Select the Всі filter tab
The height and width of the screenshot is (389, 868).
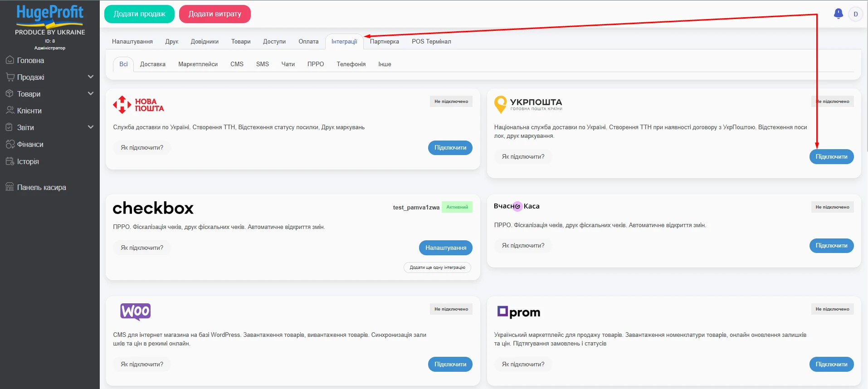coord(123,64)
